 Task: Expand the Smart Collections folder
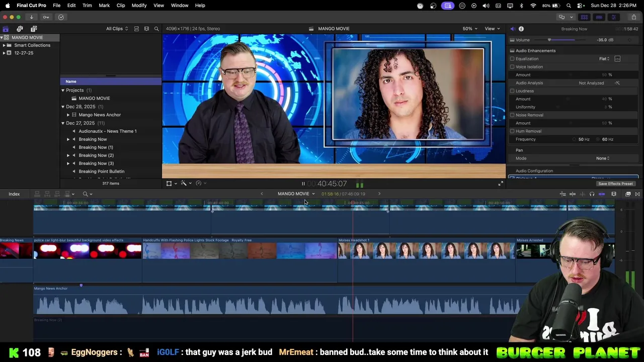point(4,45)
